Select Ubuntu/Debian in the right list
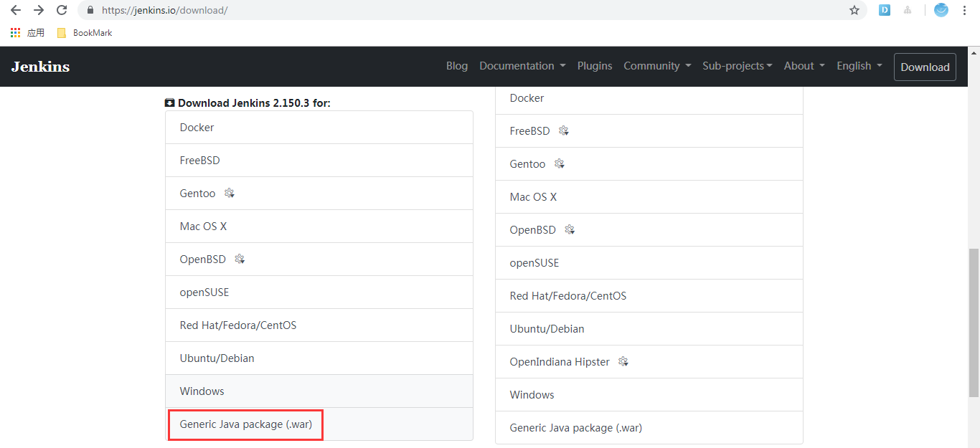The height and width of the screenshot is (448, 980). coord(649,329)
